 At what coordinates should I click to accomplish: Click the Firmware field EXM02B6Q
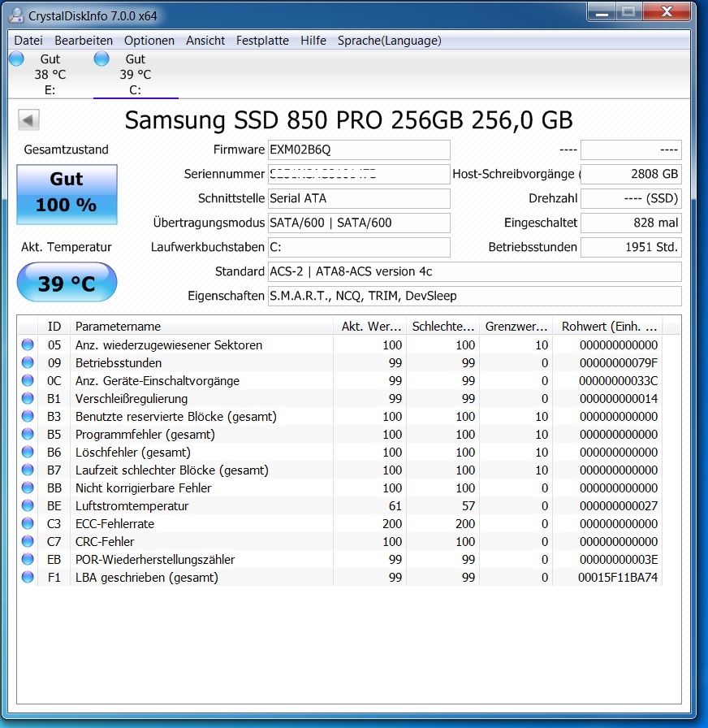click(359, 150)
